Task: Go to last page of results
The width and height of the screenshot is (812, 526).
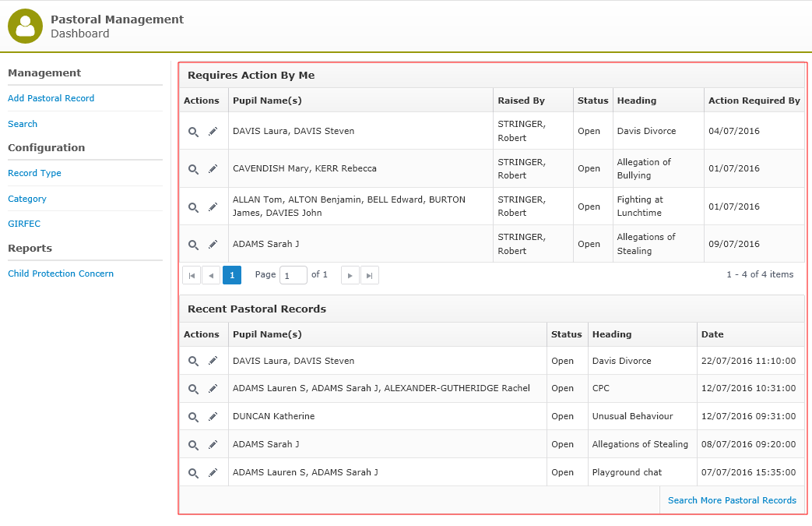Action: pyautogui.click(x=369, y=275)
